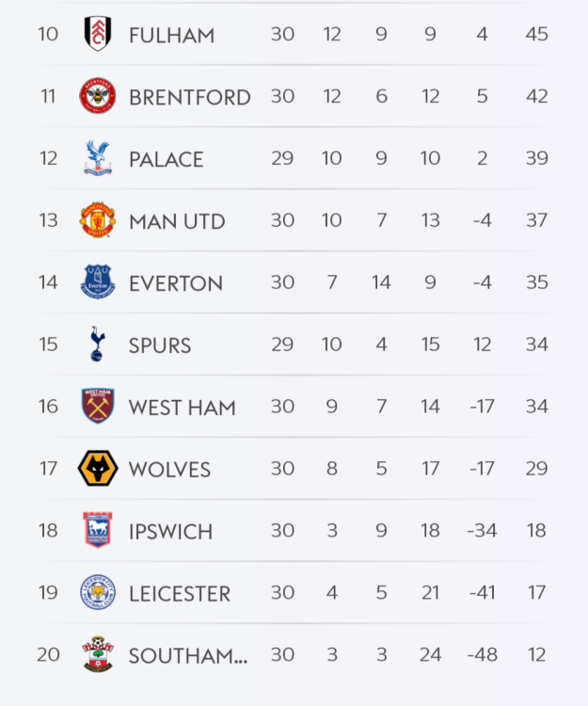Click Ipswich's position number 18
This screenshot has height=706, width=588.
click(48, 531)
